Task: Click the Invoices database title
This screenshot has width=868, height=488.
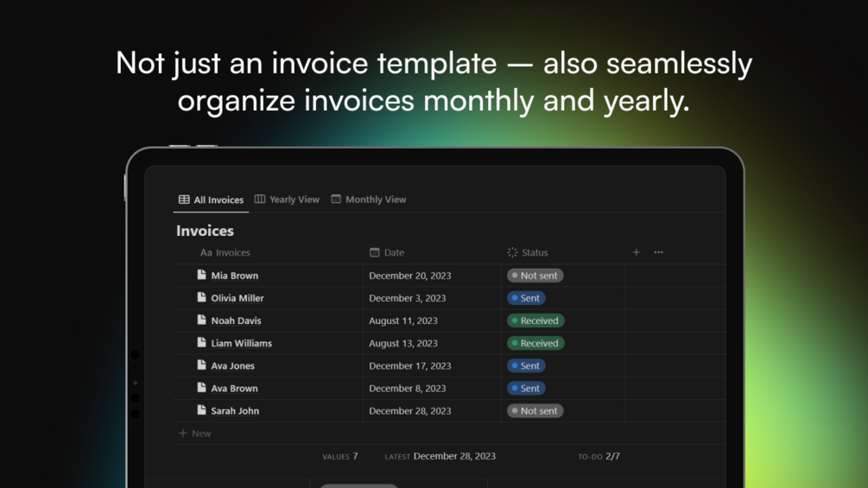Action: click(x=205, y=231)
